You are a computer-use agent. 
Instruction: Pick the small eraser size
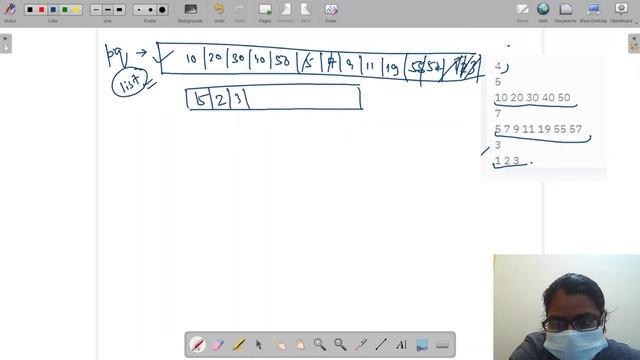tap(139, 10)
